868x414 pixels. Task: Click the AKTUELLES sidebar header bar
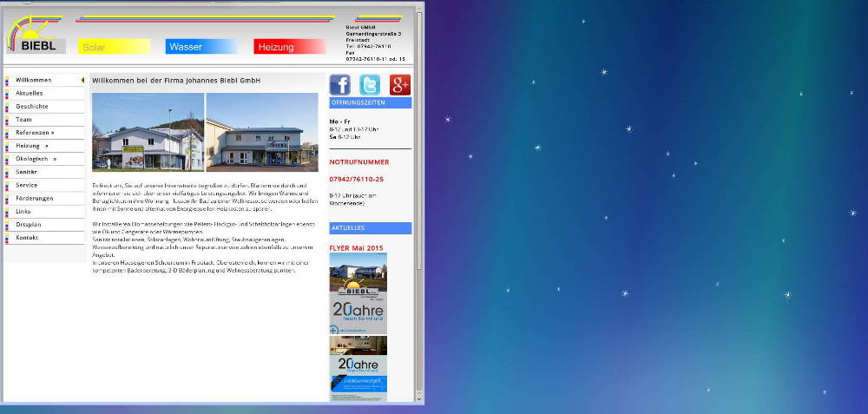[x=371, y=228]
